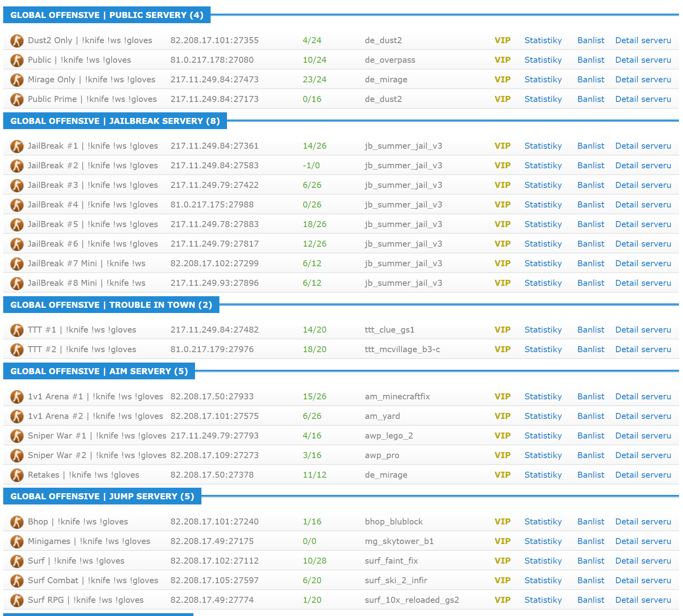Click the icon beside Surf Combat server
This screenshot has width=683, height=616.
tap(17, 581)
